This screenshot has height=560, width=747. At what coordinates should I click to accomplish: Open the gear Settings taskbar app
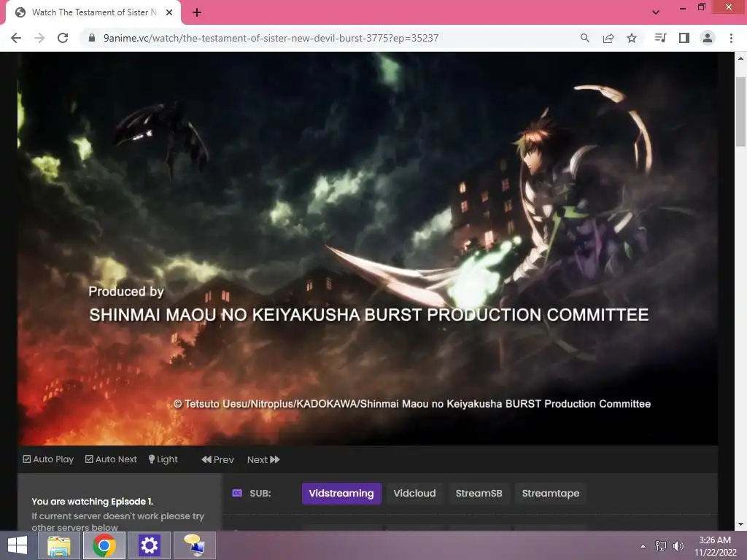149,545
